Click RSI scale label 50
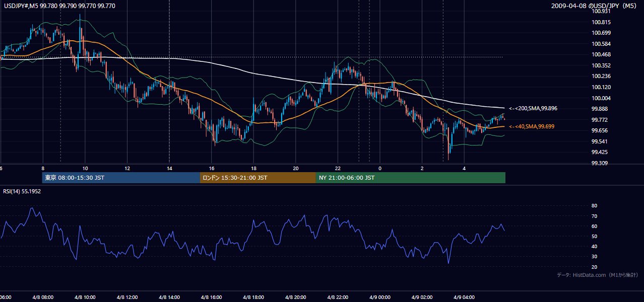The height and width of the screenshot is (302, 644). point(595,236)
